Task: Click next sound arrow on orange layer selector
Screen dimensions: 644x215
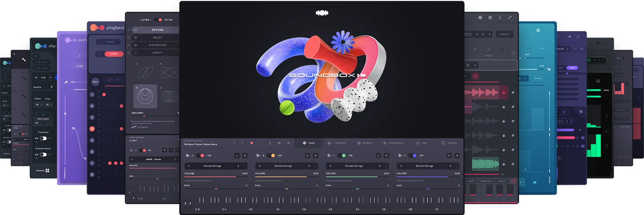Action: click(x=309, y=166)
